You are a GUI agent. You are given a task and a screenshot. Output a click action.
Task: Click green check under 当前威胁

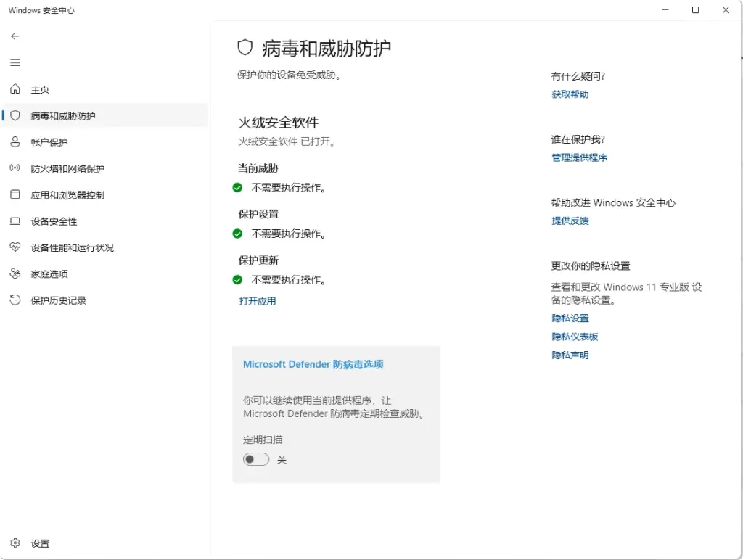pyautogui.click(x=237, y=188)
